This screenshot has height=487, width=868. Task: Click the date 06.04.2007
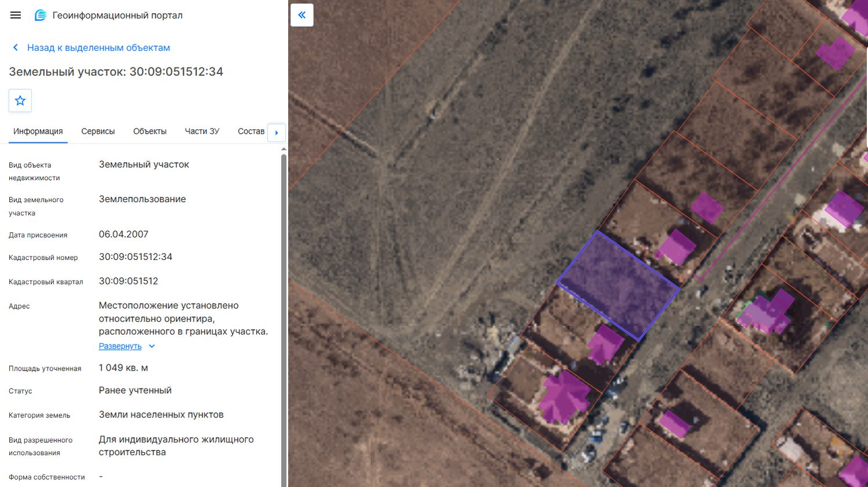click(x=124, y=234)
